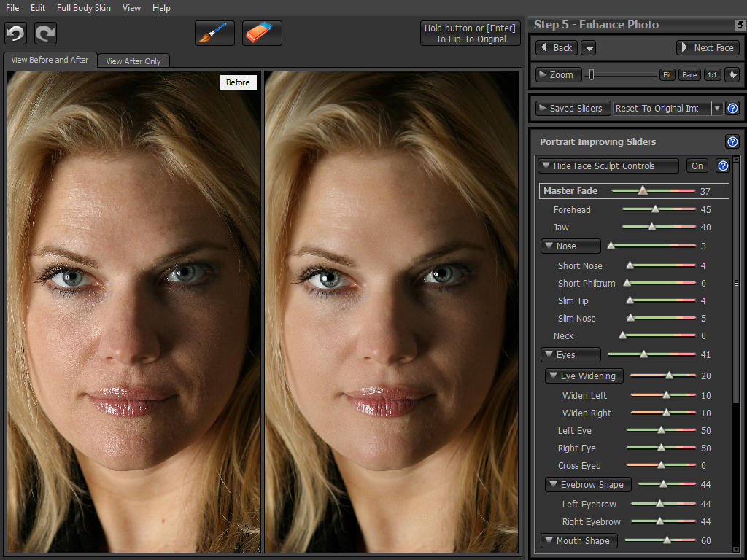
Task: Toggle the Face Sculpt On button
Action: click(x=697, y=166)
